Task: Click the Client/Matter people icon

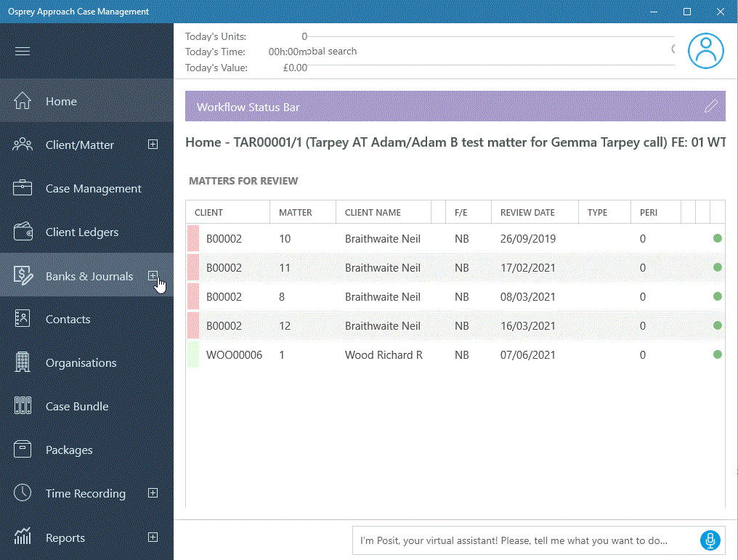Action: 22,145
